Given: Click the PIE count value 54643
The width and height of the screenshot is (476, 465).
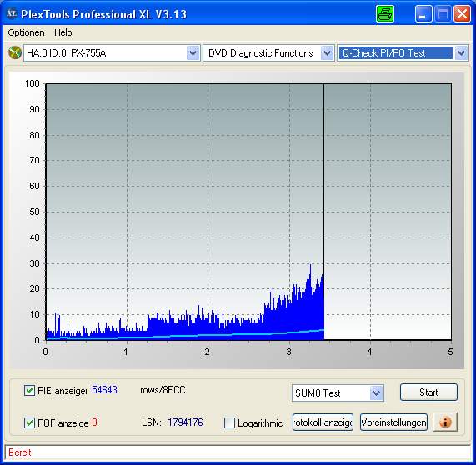Looking at the screenshot, I should click(104, 390).
